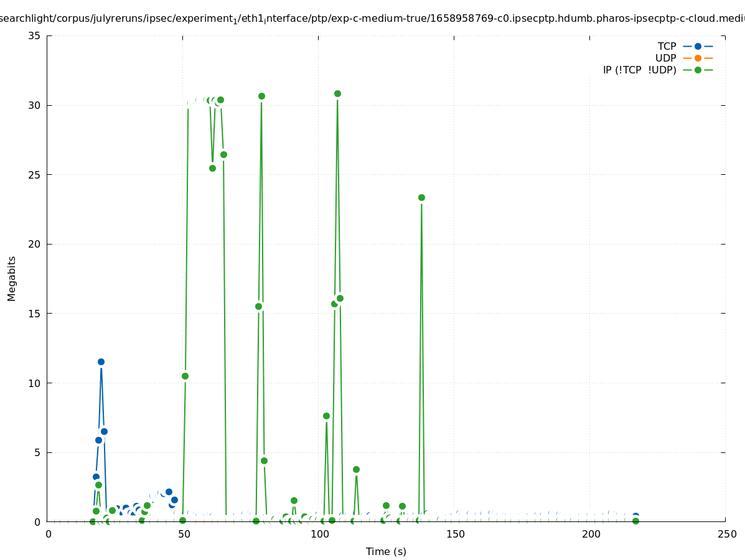Click the Megabits y-axis label
Screen dimensions: 745x560
click(12, 278)
